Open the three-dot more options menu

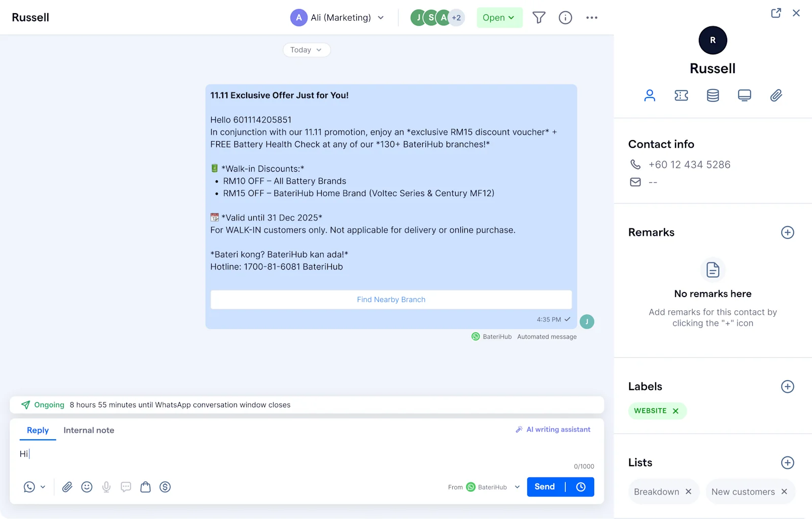click(x=592, y=18)
